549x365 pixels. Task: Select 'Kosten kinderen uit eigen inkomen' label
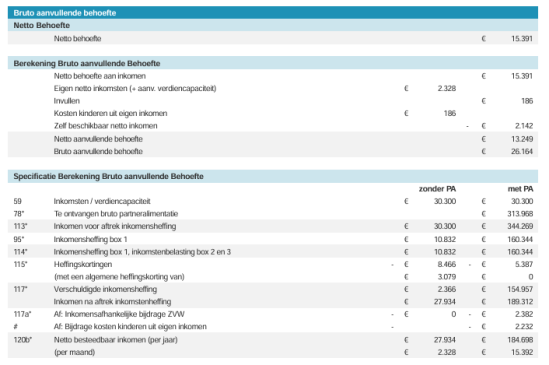[110, 113]
